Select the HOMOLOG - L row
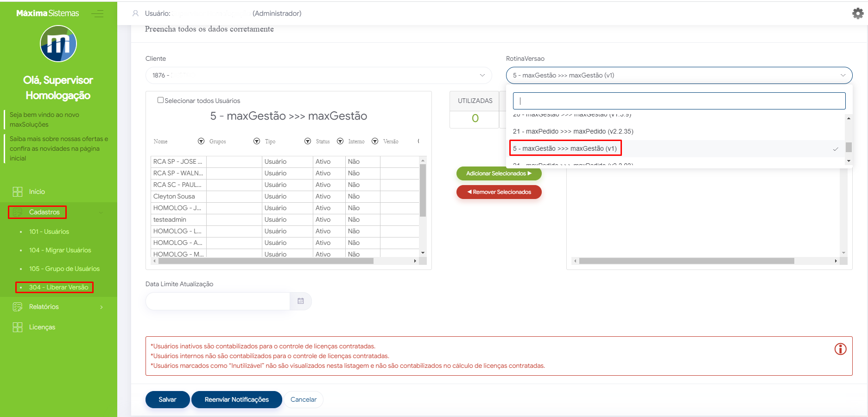 pos(285,231)
